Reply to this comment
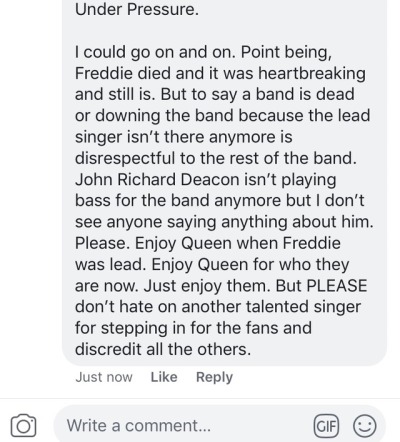The height and width of the screenshot is (442, 400). 214,377
